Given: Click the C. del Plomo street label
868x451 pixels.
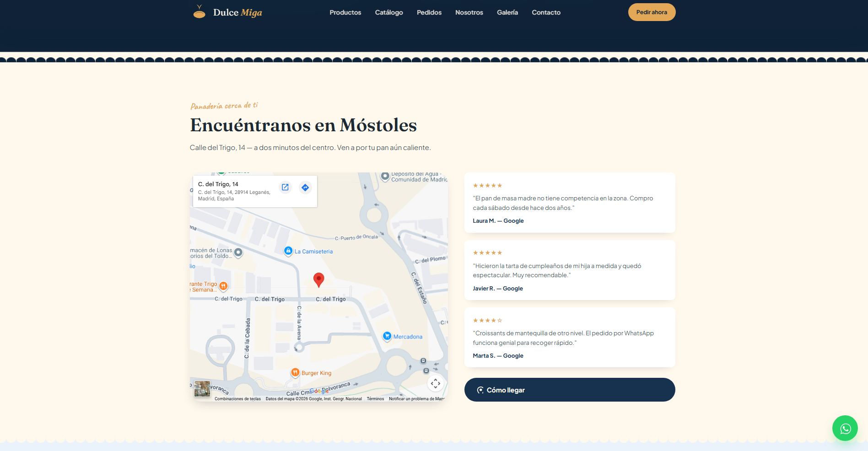Looking at the screenshot, I should 430,260.
